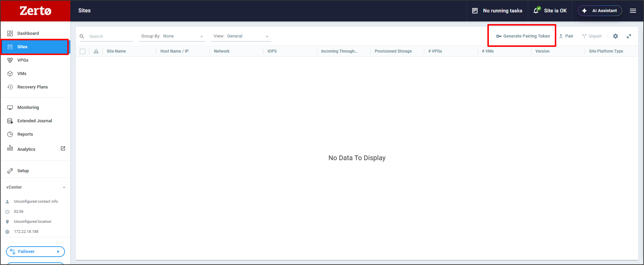Image resolution: width=644 pixels, height=265 pixels.
Task: Open the View General dropdown
Action: pos(241,36)
